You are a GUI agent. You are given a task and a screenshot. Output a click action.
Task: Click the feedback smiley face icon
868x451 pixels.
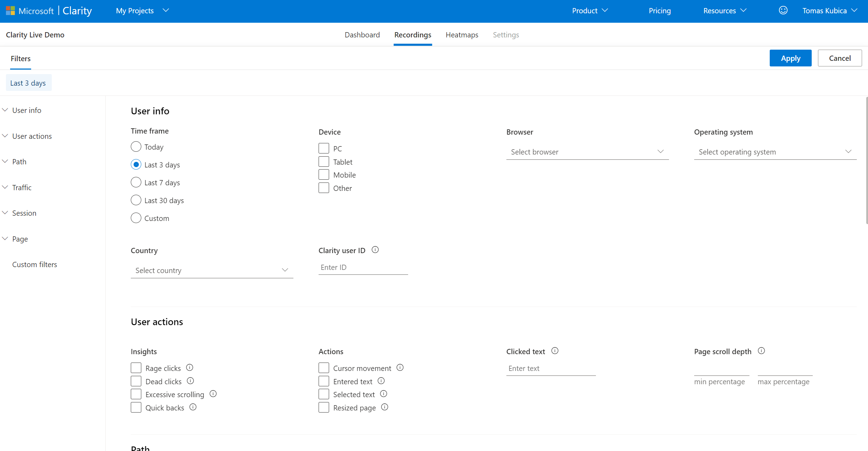point(783,10)
